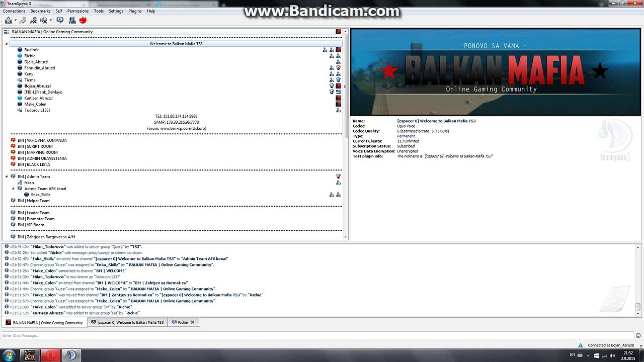Collapse the BM | Admin Team channel
Image resolution: width=644 pixels, height=362 pixels.
coord(7,176)
